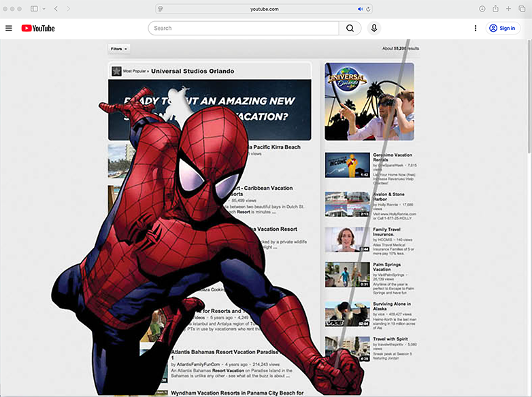Click the Sign in button
This screenshot has height=397, width=532.
(503, 28)
